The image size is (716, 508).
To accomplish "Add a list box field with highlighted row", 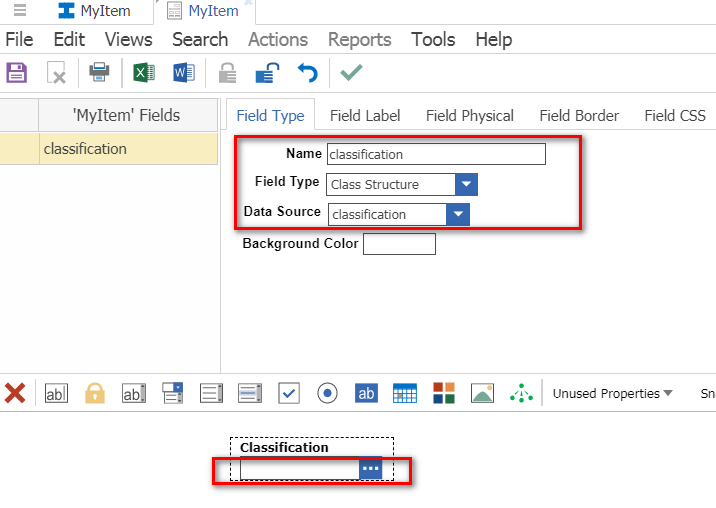I will [x=250, y=393].
